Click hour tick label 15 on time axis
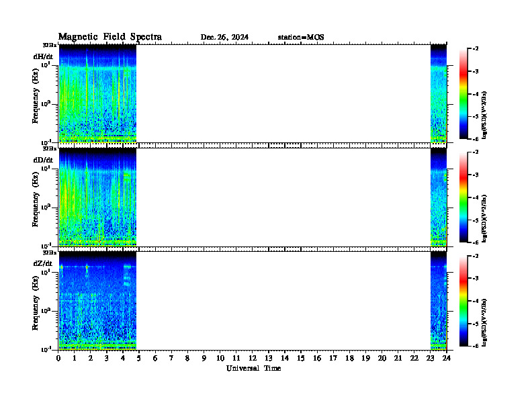 click(301, 358)
